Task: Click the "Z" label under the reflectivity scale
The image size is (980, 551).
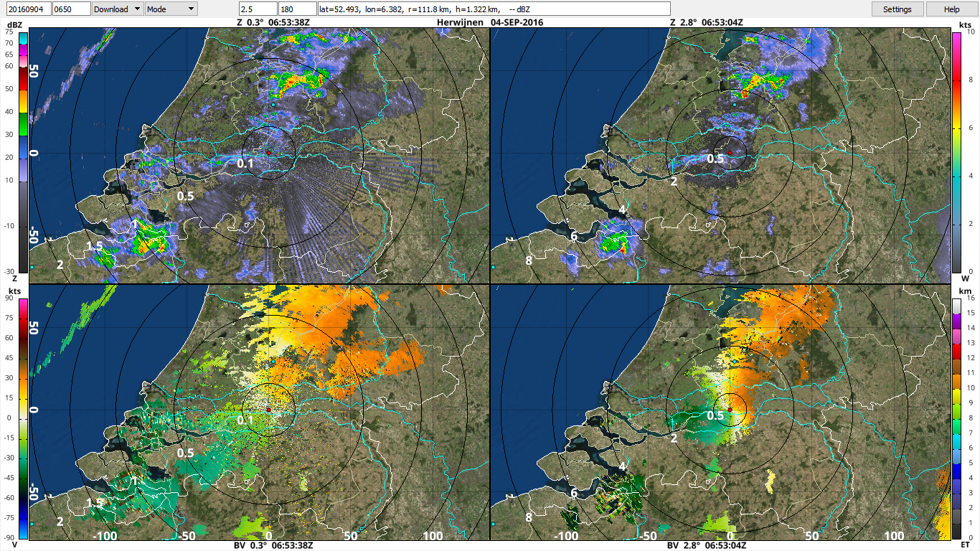Action: click(x=14, y=278)
